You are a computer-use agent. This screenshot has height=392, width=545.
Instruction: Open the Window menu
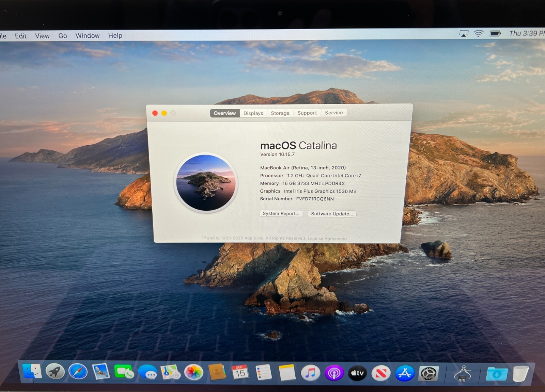coord(88,35)
